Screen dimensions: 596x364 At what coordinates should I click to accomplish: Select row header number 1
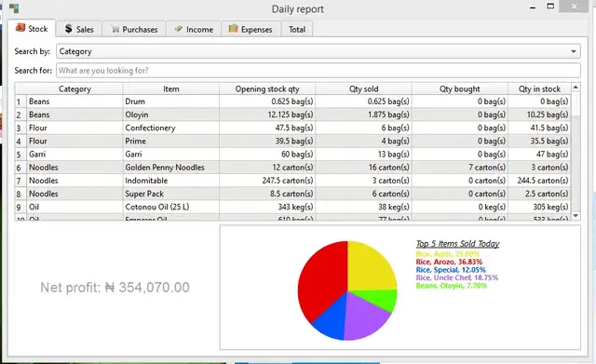[20, 101]
